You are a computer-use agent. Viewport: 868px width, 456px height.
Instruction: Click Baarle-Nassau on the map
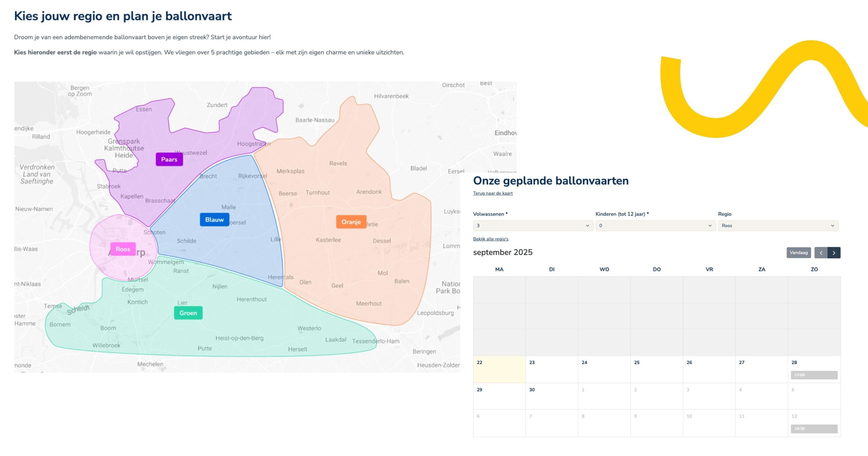[315, 120]
